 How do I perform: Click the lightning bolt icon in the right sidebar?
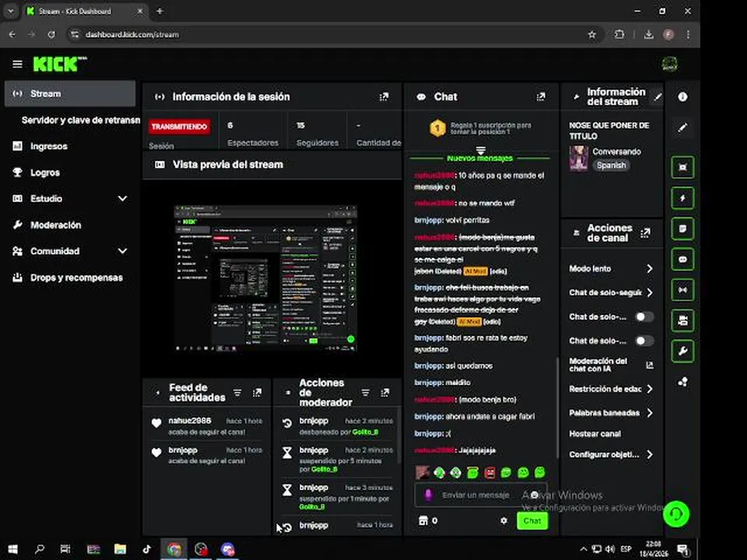pos(682,198)
